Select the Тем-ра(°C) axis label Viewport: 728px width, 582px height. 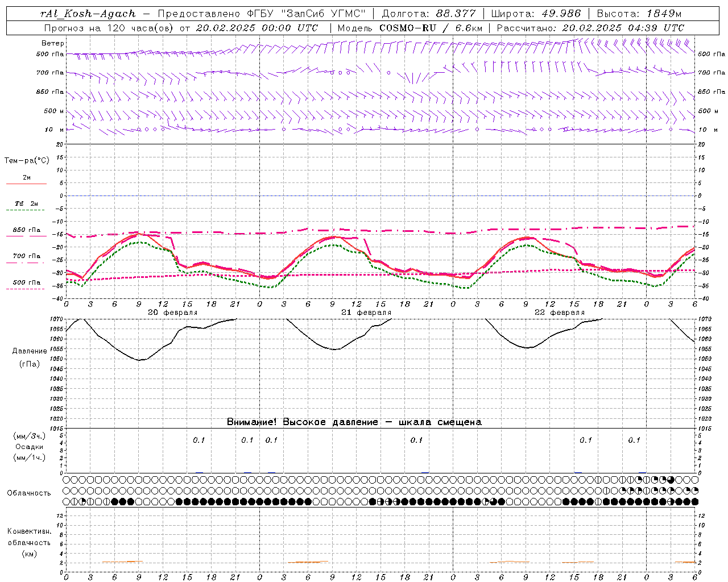(x=27, y=161)
